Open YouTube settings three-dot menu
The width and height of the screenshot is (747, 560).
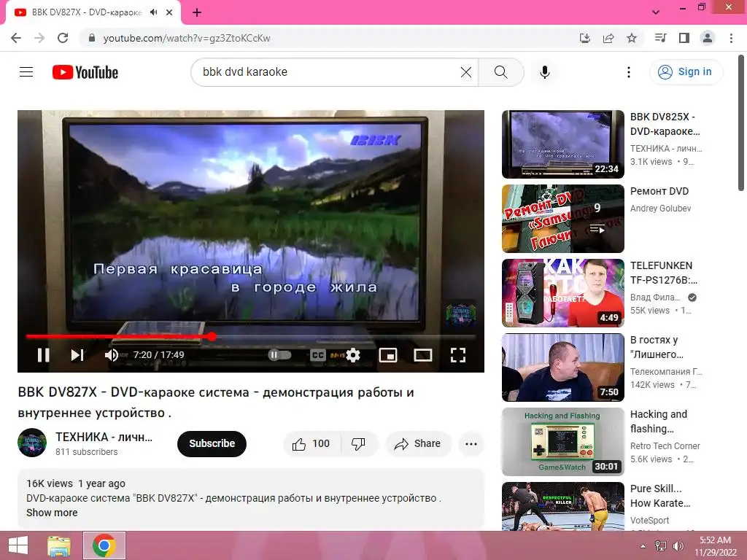tap(628, 72)
